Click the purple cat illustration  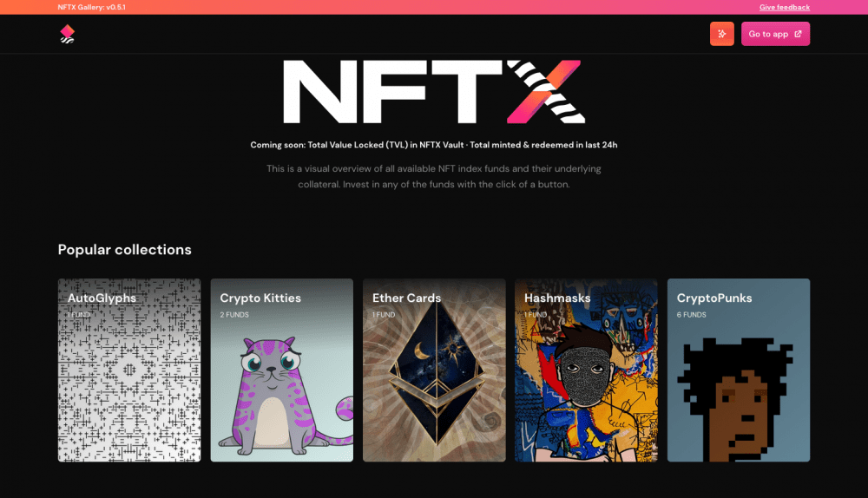(285, 396)
